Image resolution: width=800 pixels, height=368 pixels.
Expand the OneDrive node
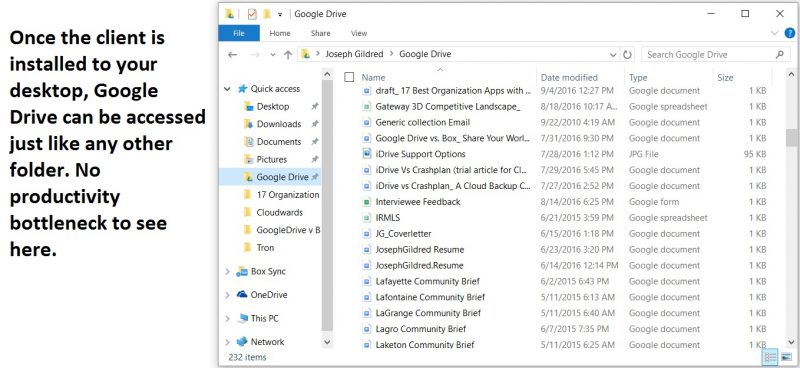[x=228, y=295]
